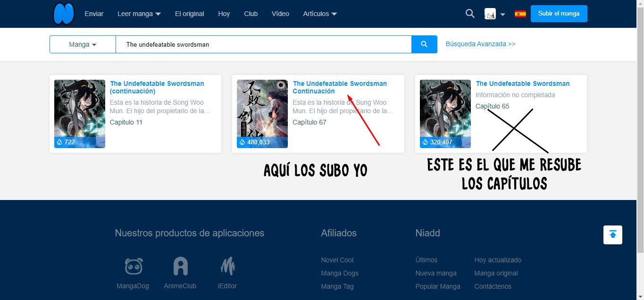Click the Subir el manga button

(559, 14)
